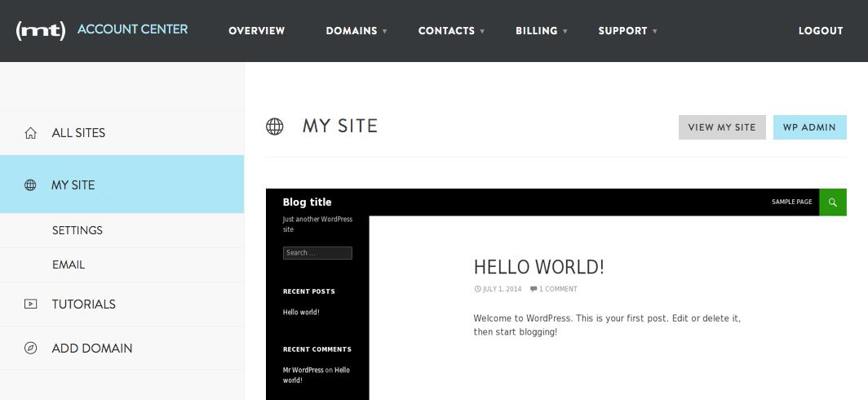
Task: Click the Blog title heading in preview
Action: [308, 202]
